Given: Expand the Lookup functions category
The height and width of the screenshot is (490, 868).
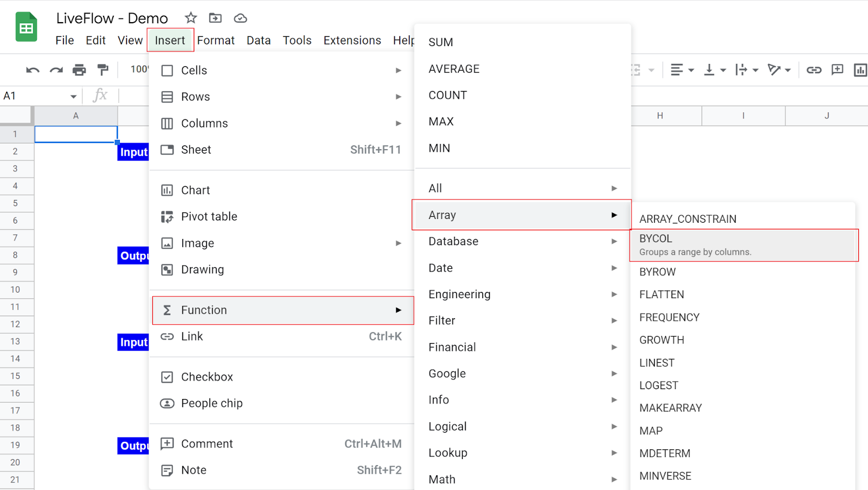Looking at the screenshot, I should click(522, 453).
